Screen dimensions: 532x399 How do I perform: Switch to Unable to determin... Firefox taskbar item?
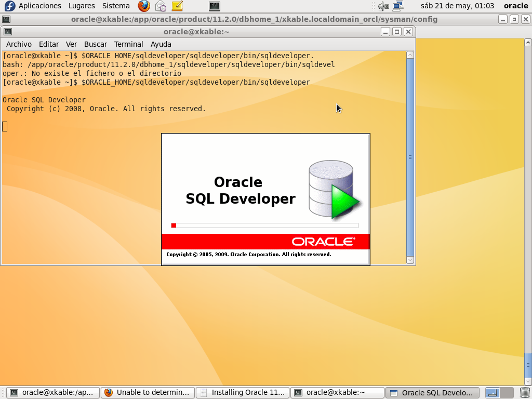[x=148, y=393]
